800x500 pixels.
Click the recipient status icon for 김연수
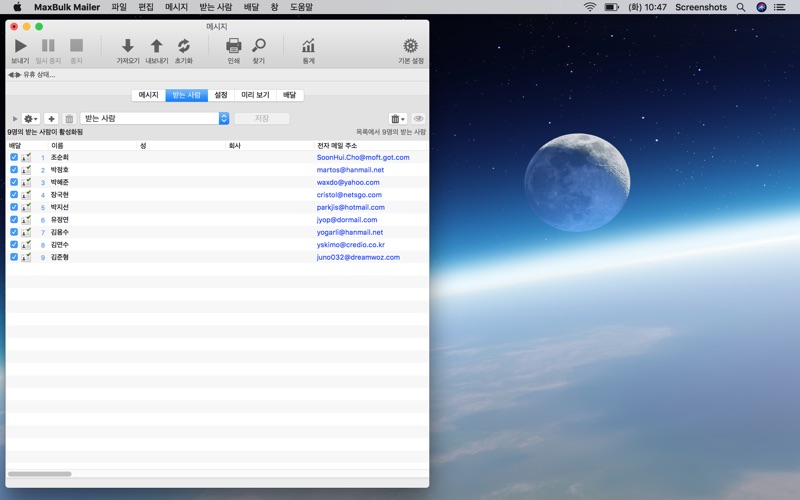26,244
